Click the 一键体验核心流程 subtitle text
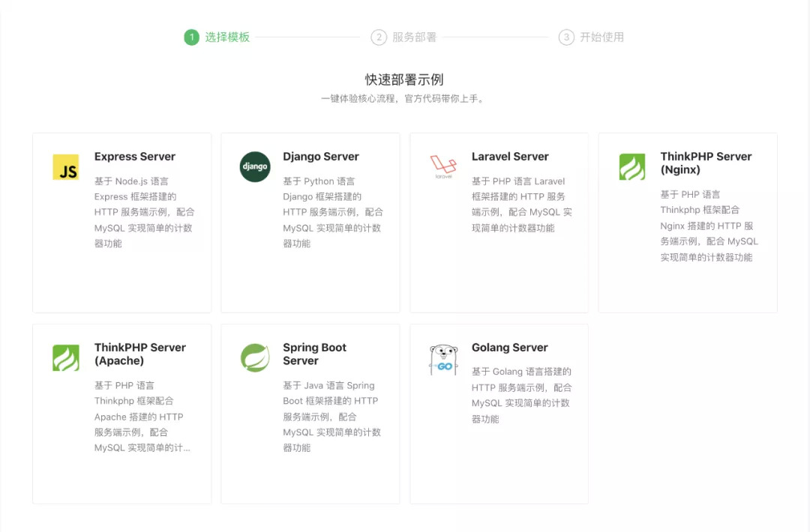The width and height of the screenshot is (810, 532). (x=404, y=99)
